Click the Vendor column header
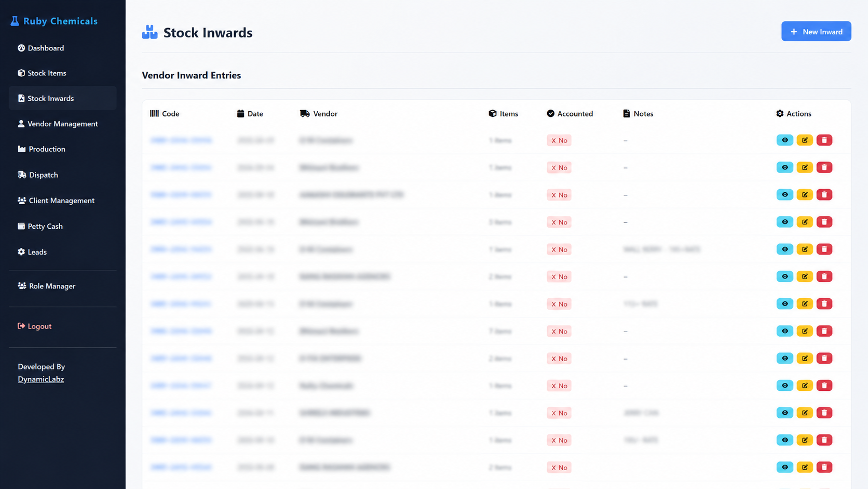This screenshot has height=489, width=868. coord(319,114)
